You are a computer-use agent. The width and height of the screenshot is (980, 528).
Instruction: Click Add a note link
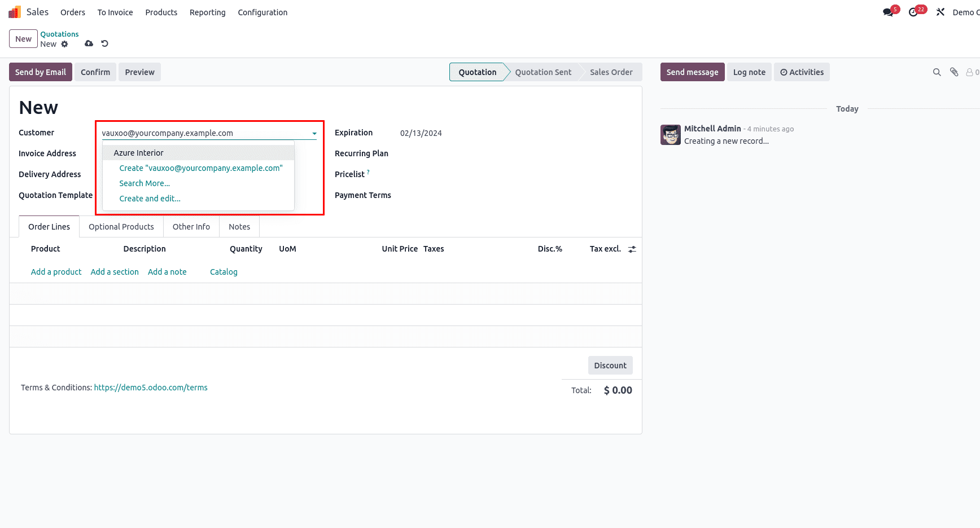pyautogui.click(x=167, y=272)
